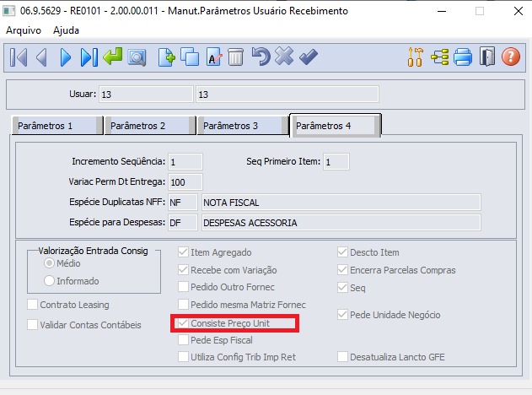Undo changes with curved arrow icon
This screenshot has height=395, width=532.
pyautogui.click(x=261, y=57)
